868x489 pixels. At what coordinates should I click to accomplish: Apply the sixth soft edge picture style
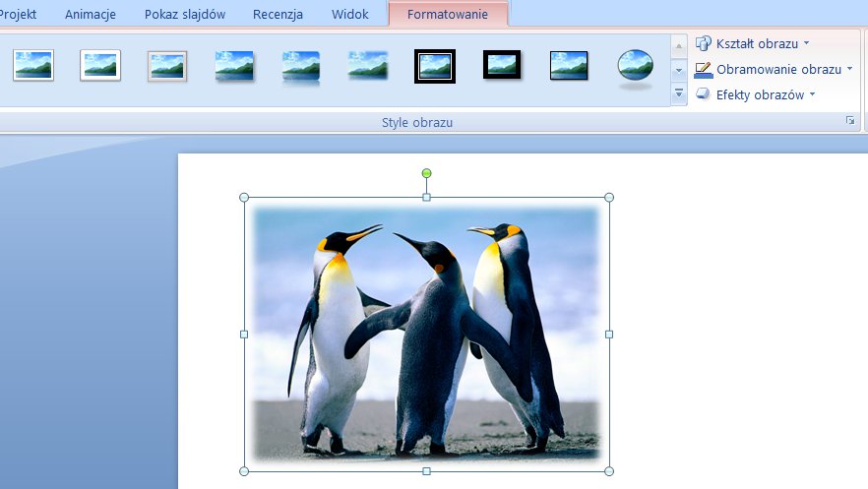pos(368,65)
